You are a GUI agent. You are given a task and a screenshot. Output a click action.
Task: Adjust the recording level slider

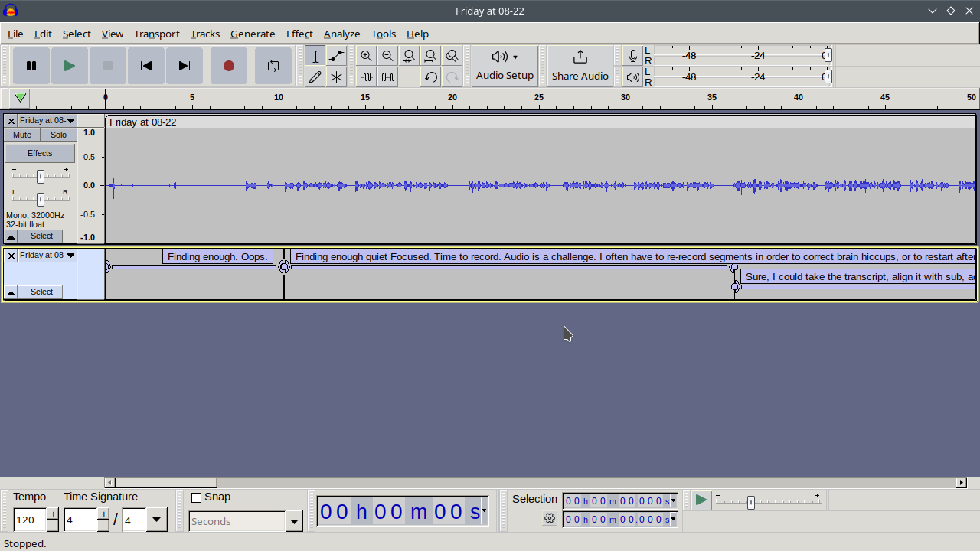(x=827, y=55)
